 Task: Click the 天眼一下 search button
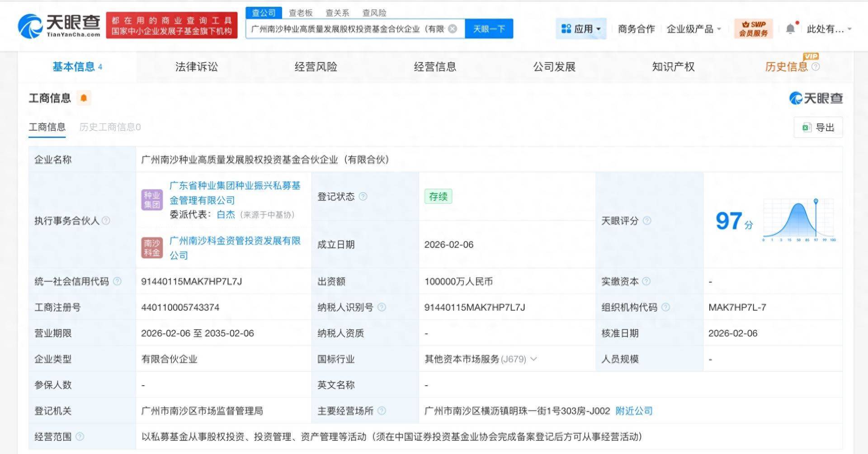click(x=489, y=29)
